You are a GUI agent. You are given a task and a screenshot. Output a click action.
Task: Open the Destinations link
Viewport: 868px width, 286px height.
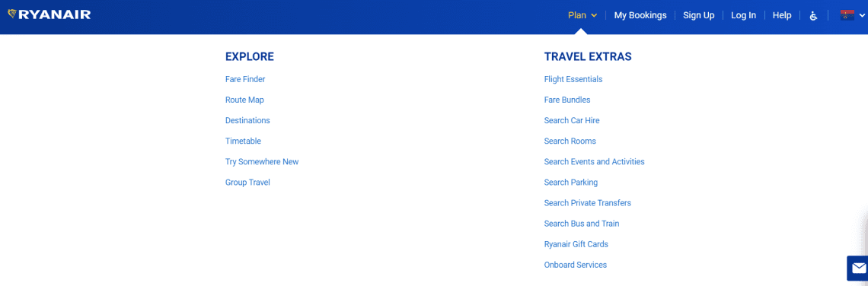click(x=247, y=121)
